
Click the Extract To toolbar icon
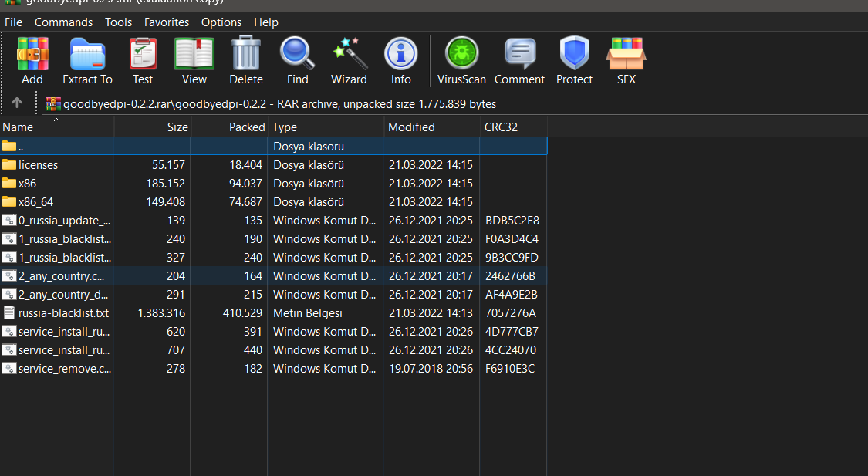click(87, 54)
